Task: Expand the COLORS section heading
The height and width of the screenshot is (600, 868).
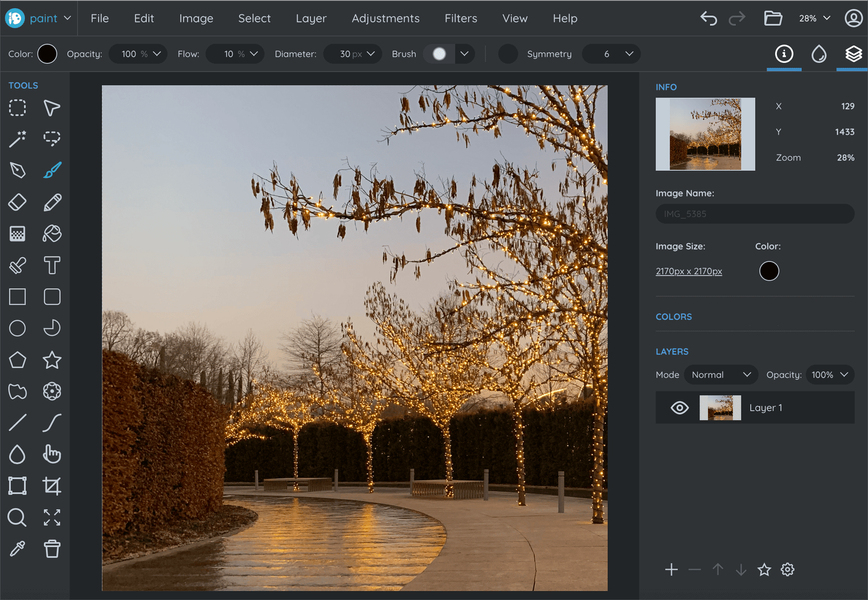Action: click(674, 317)
